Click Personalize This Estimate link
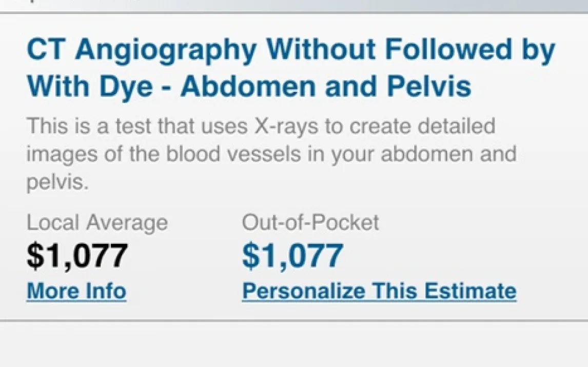Image resolution: width=588 pixels, height=367 pixels. [379, 291]
